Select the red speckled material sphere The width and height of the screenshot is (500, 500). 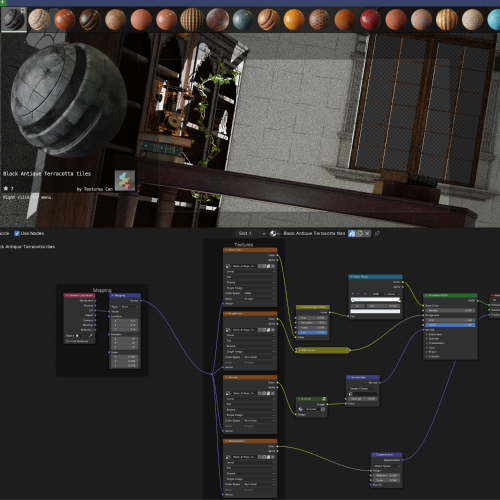point(370,20)
